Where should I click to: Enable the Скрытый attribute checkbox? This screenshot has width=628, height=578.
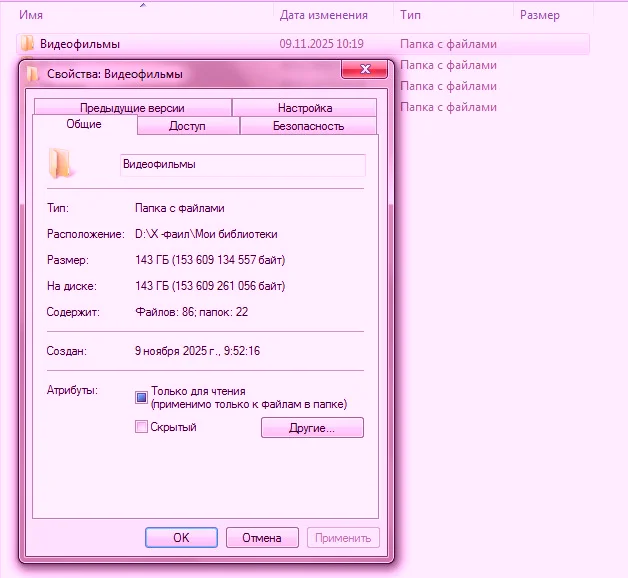pos(141,427)
